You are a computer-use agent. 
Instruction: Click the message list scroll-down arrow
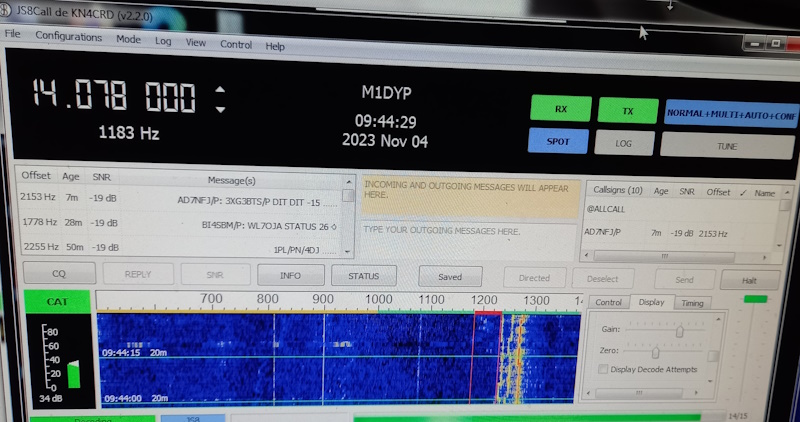click(347, 252)
